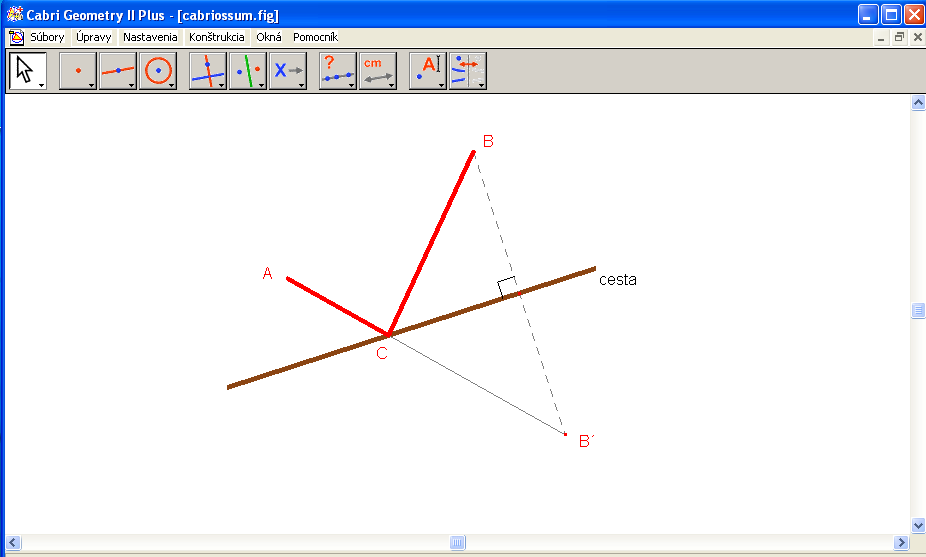Select the Text and Label tool
The height and width of the screenshot is (557, 926).
pyautogui.click(x=428, y=70)
